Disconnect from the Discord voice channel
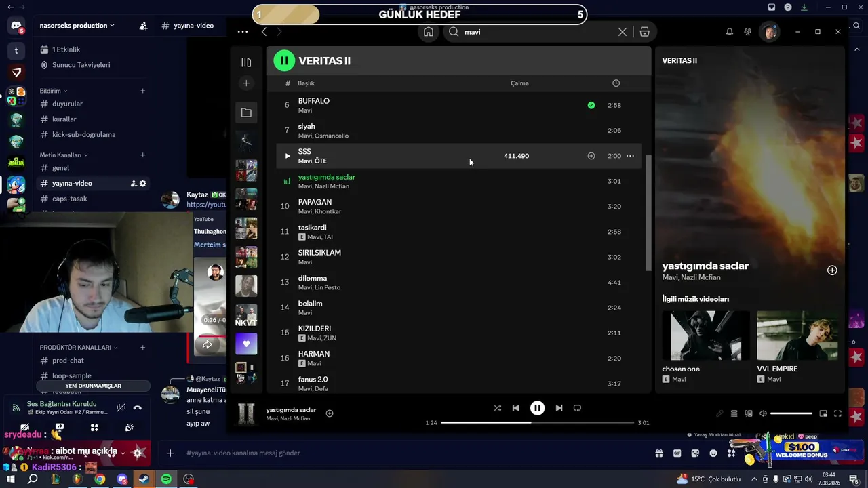 pos(138,407)
